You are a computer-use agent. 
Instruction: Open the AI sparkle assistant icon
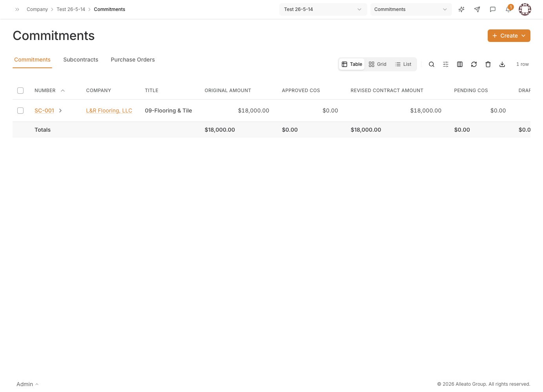pos(461,9)
